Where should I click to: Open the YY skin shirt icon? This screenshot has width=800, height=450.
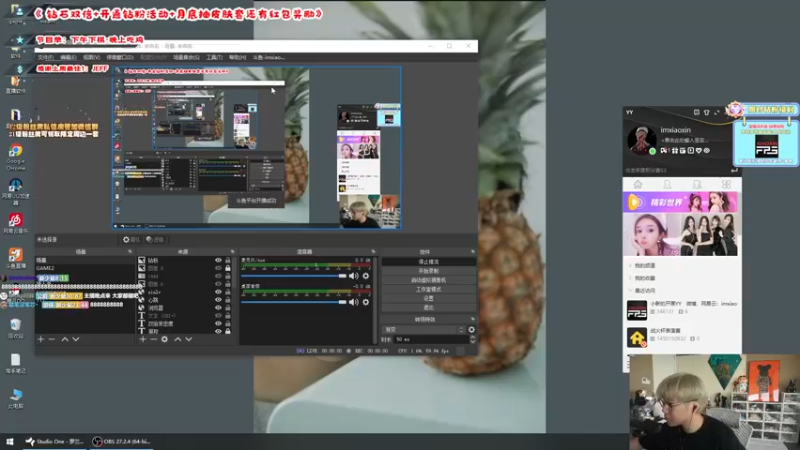click(x=707, y=112)
